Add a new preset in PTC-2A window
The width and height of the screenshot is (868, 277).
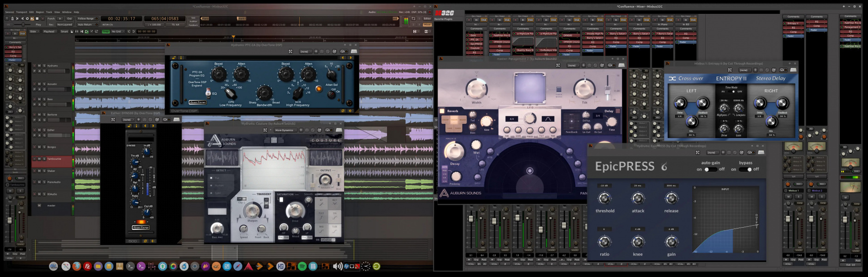(x=316, y=51)
